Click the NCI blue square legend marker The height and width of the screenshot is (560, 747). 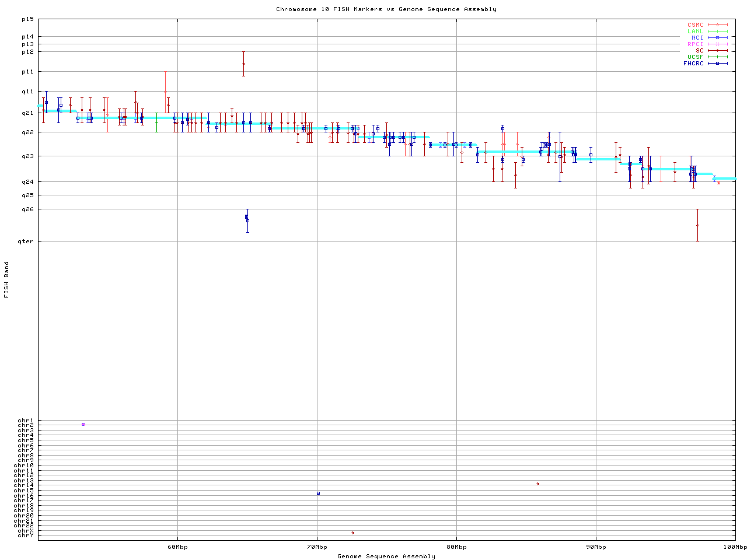coord(717,37)
